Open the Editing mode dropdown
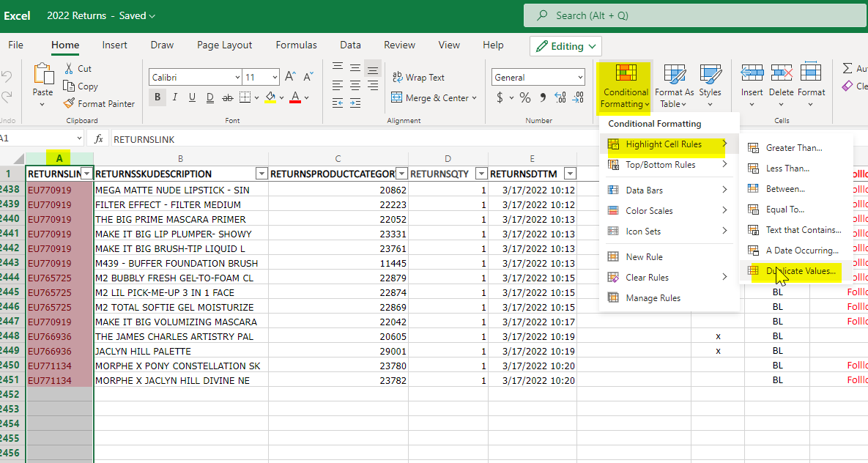 tap(565, 46)
